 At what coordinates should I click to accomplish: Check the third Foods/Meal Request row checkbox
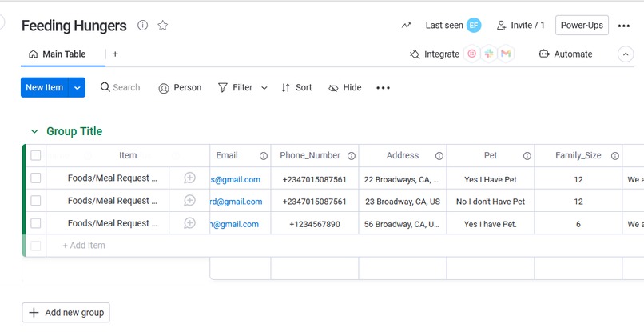pos(36,223)
